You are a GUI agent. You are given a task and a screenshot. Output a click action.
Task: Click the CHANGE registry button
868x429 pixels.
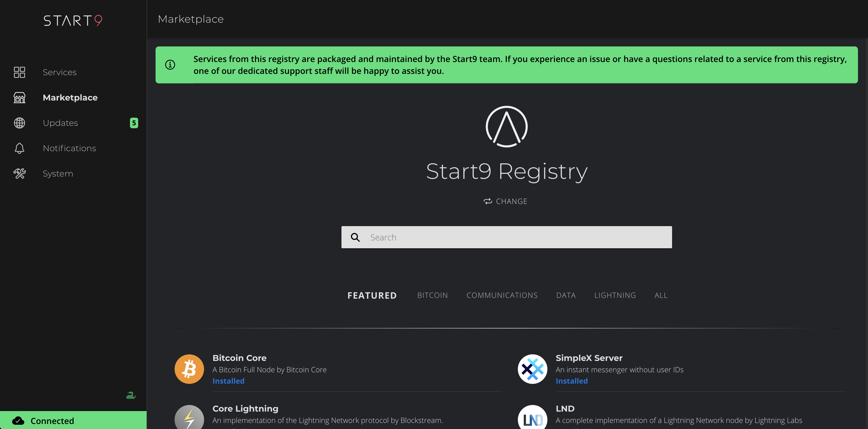(506, 201)
